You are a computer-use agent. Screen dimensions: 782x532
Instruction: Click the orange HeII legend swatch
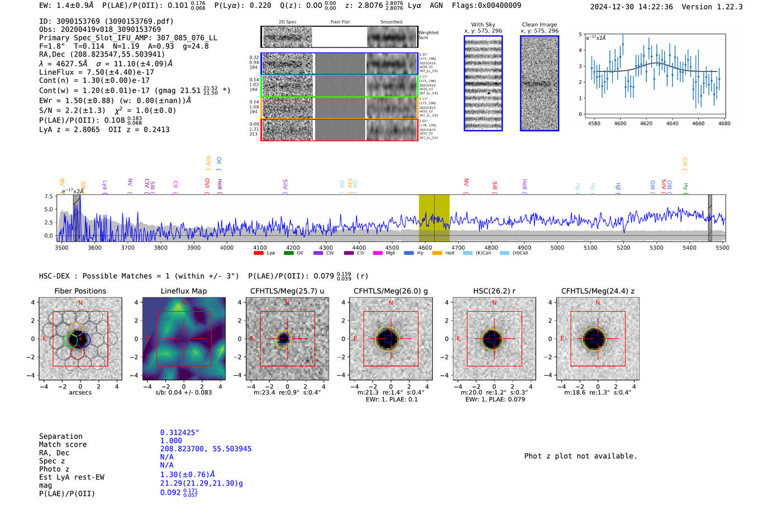click(437, 253)
